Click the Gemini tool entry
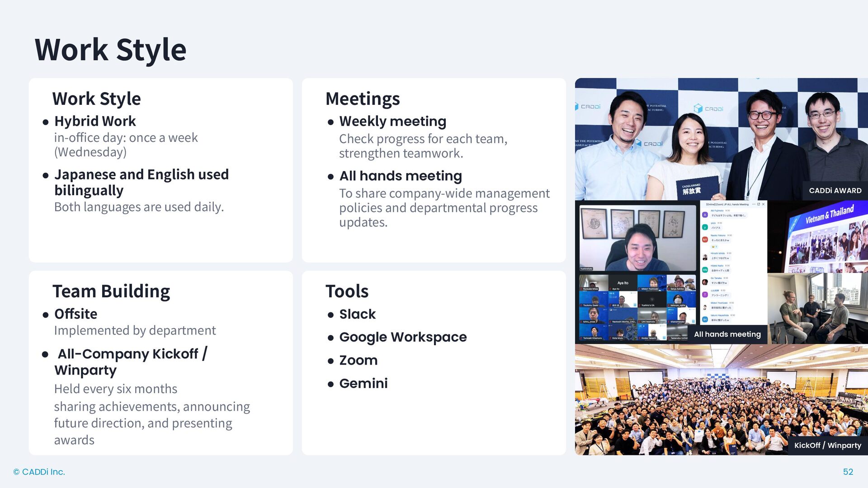The image size is (868, 488). [363, 383]
